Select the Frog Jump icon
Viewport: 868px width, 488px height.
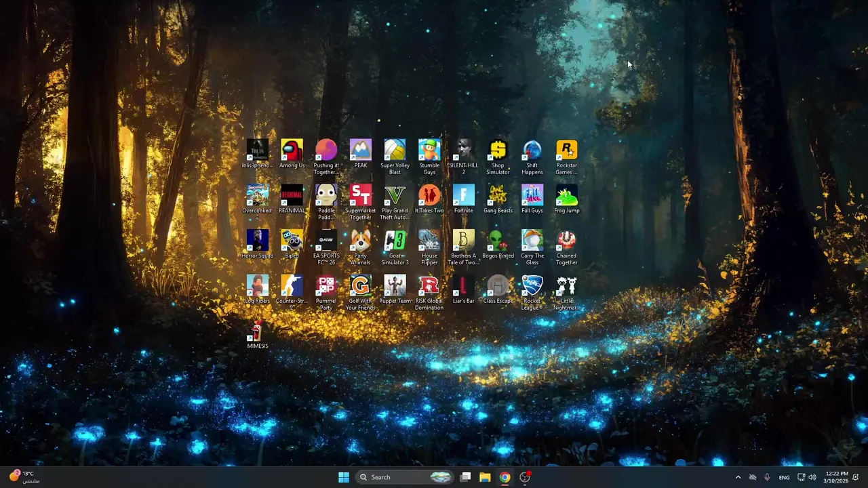click(567, 199)
